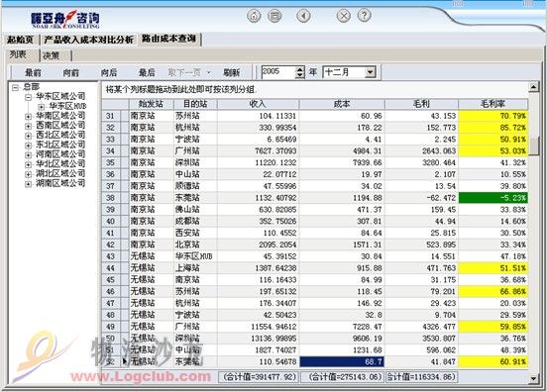The height and width of the screenshot is (392, 547).
Task: Decrease the year with the down stepper arrow
Action: click(x=299, y=75)
